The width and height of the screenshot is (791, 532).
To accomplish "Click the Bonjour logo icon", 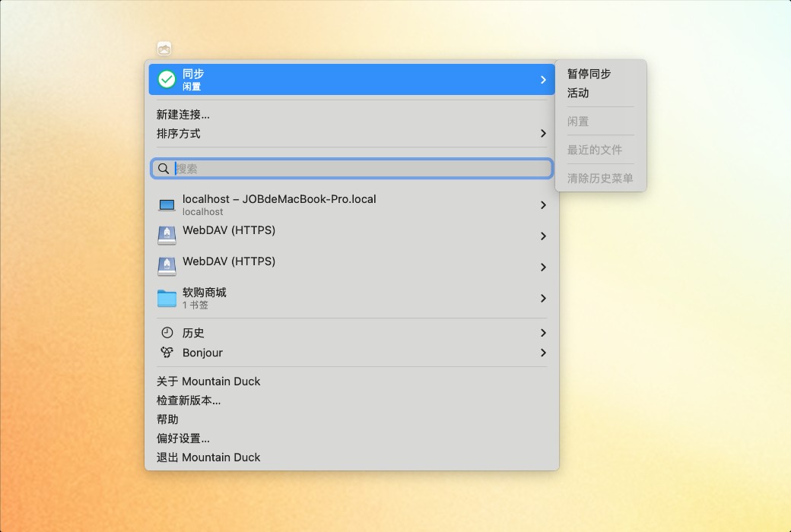I will pyautogui.click(x=167, y=352).
